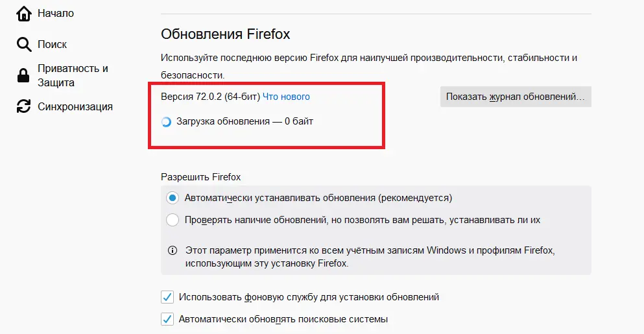644x334 pixels.
Task: Select the check-but-let-me-decide updates radio option
Action: [x=173, y=220]
